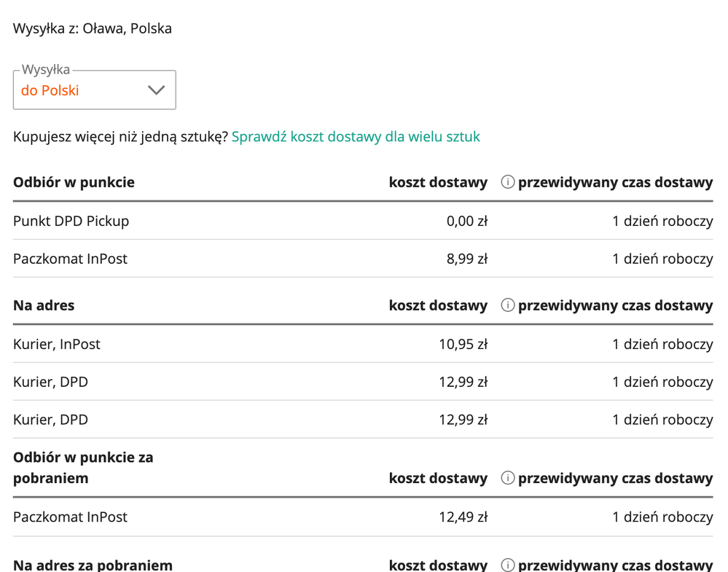Open 'Sprawdź koszt dostawy dla wielu sztuk' link
This screenshot has width=728, height=572.
(356, 136)
